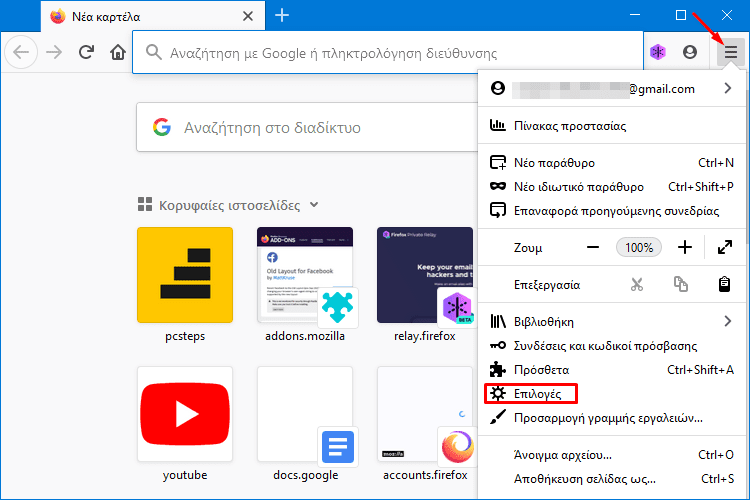Minimize the Firefox window

point(635,15)
